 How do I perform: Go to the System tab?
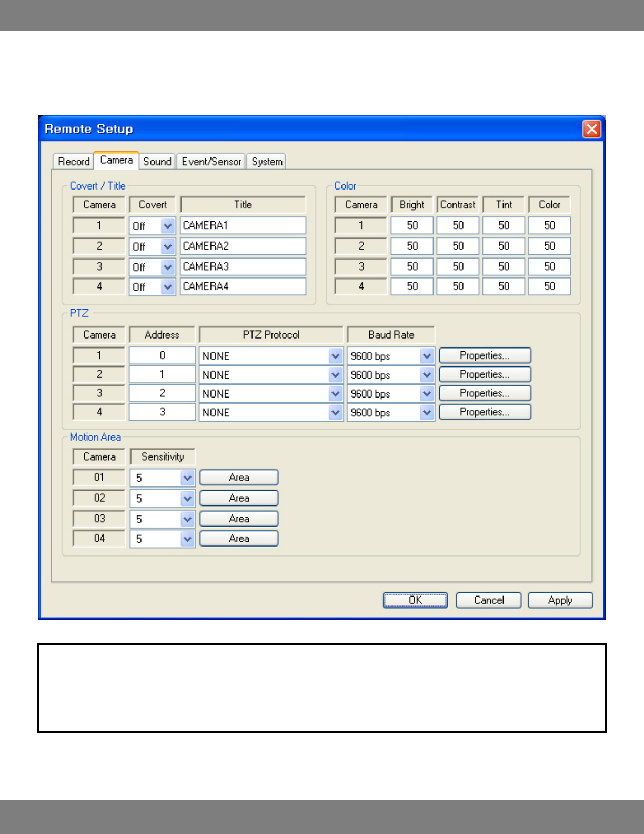[x=267, y=162]
